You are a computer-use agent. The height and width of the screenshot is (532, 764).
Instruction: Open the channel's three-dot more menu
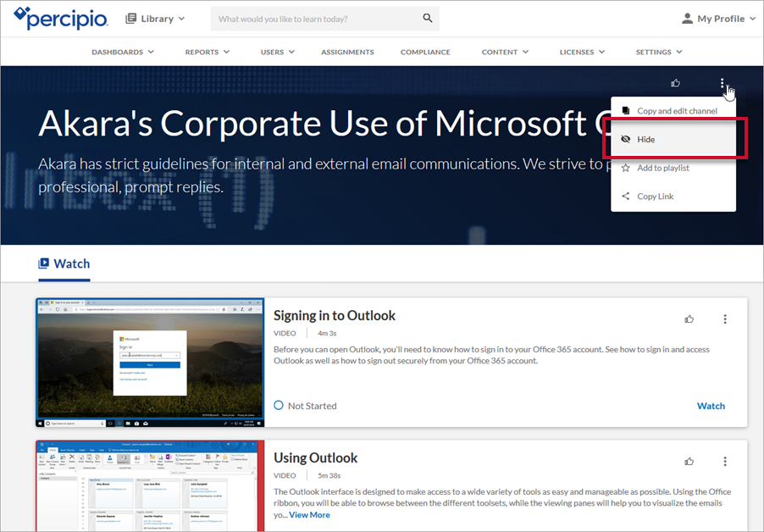click(722, 83)
